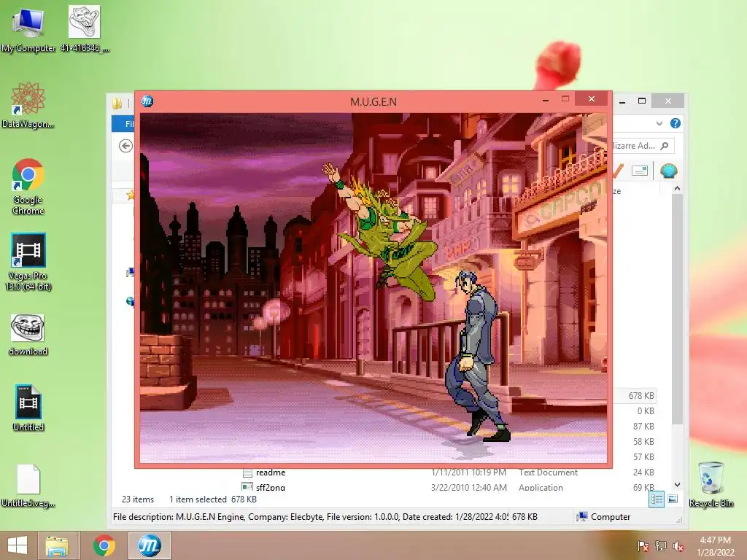Minimize the File Explorer window
This screenshot has height=560, width=747.
click(x=622, y=101)
